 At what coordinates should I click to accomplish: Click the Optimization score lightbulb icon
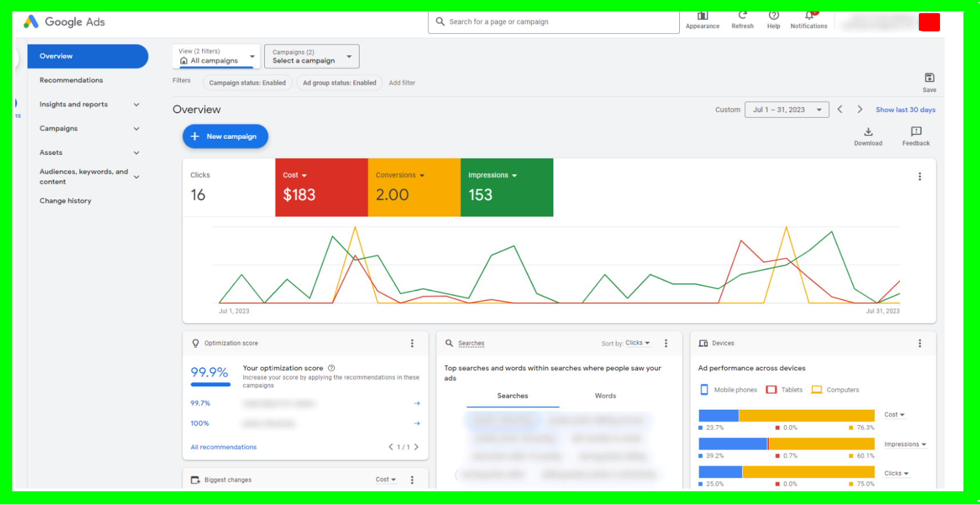tap(196, 343)
